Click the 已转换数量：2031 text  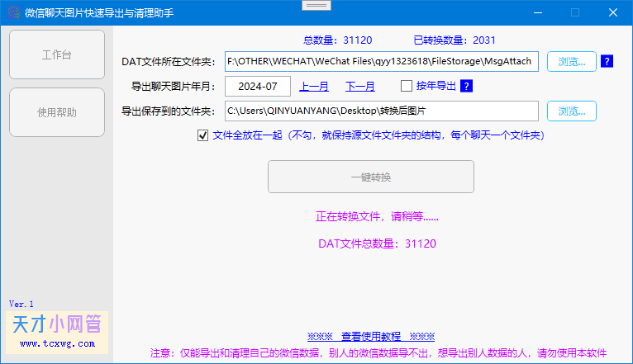pos(455,40)
